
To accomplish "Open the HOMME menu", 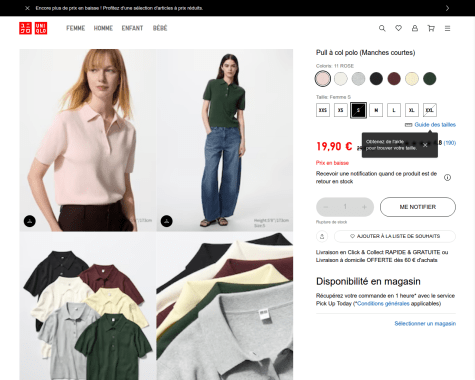I will click(x=103, y=28).
